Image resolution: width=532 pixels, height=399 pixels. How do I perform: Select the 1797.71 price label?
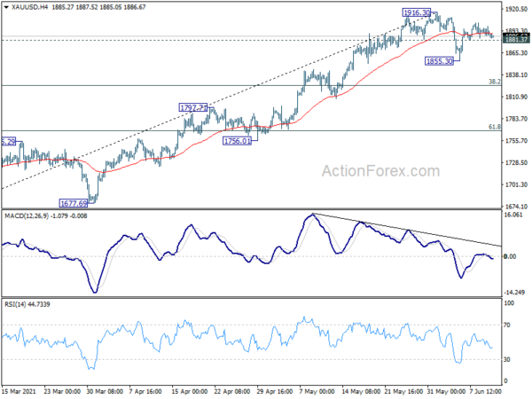tap(193, 108)
